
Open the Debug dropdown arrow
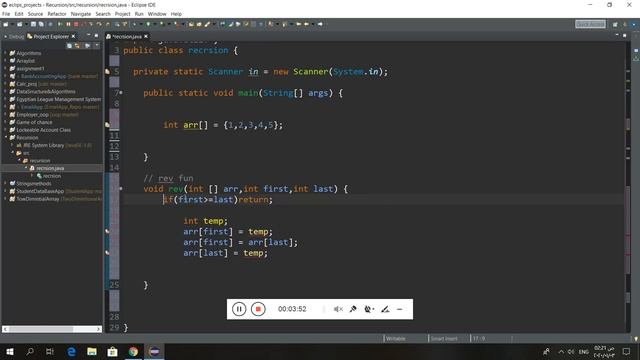tap(140, 24)
